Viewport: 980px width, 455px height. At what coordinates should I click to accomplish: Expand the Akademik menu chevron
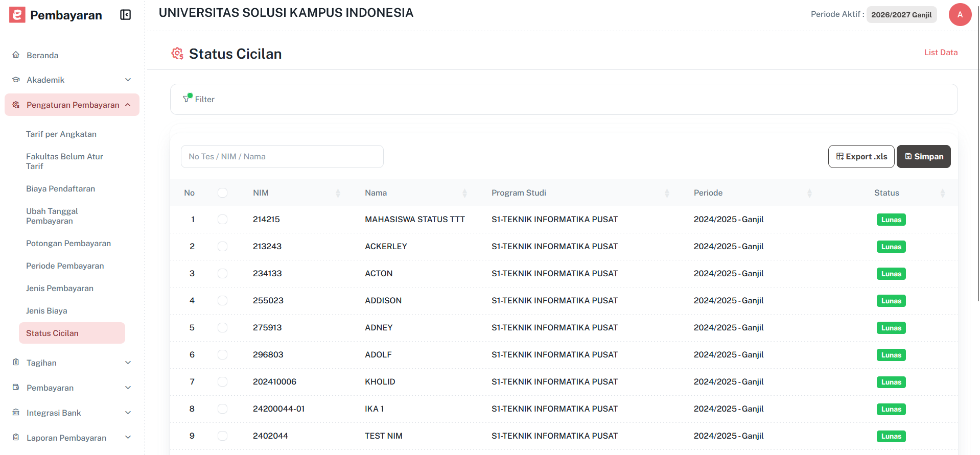[128, 80]
